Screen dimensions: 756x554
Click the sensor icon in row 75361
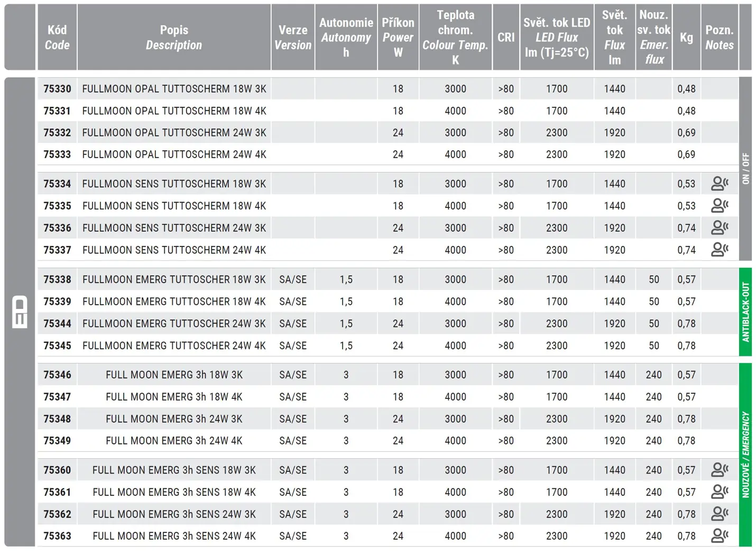pos(720,492)
